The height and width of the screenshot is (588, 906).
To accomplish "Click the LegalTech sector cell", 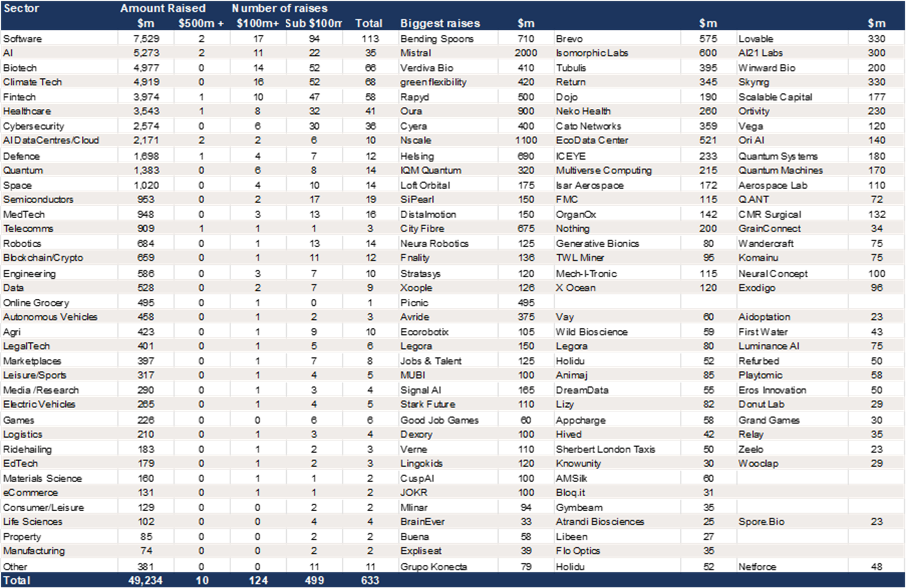I will point(26,346).
